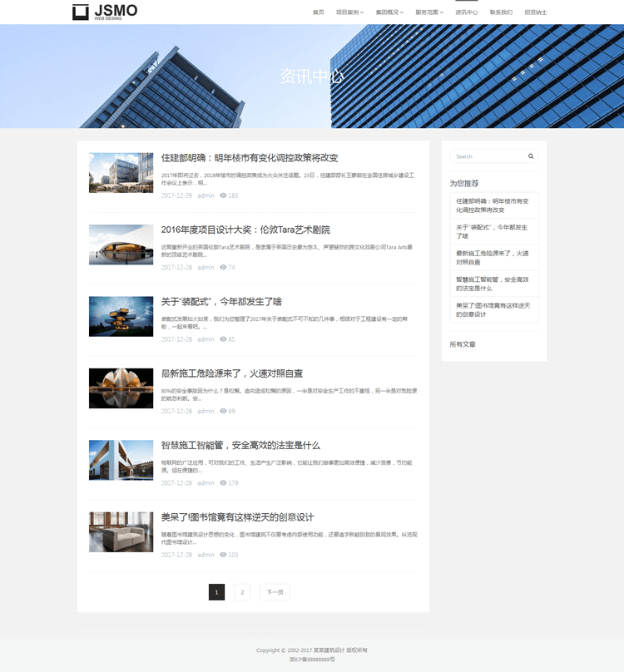Open 联系我们 navigation item
Screen dimensions: 624x672
coord(501,12)
